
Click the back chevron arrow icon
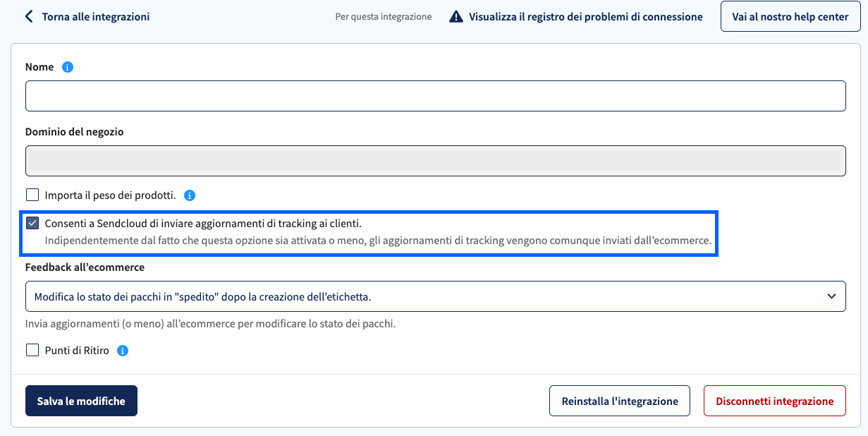tap(29, 16)
